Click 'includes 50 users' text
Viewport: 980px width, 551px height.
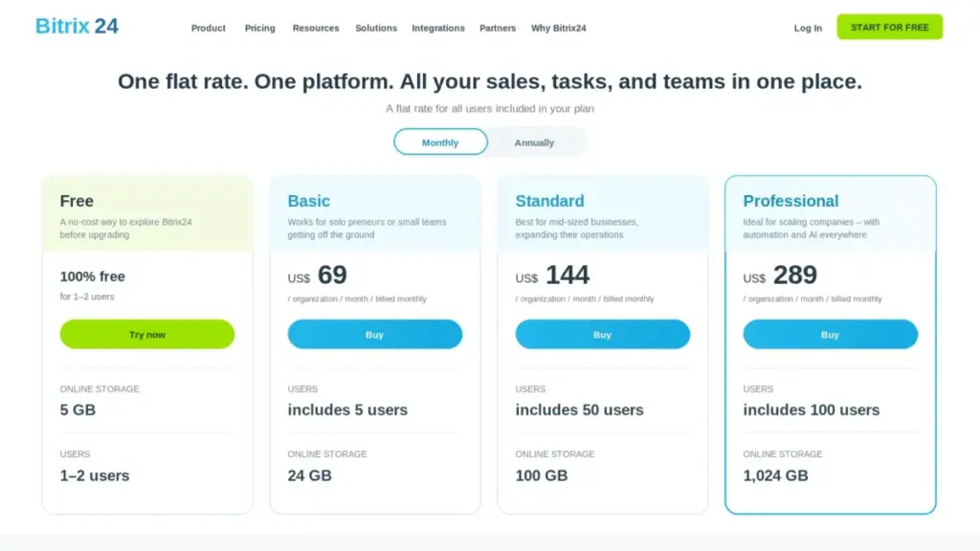[579, 409]
